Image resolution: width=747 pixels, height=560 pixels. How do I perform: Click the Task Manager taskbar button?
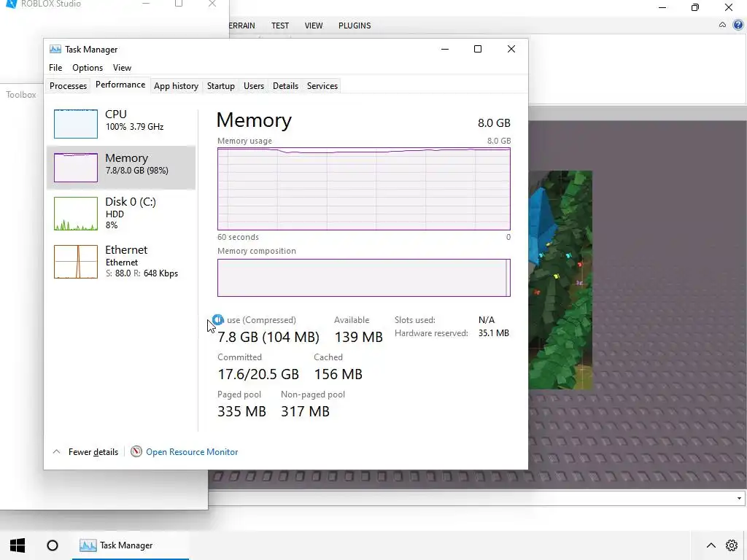coord(131,545)
